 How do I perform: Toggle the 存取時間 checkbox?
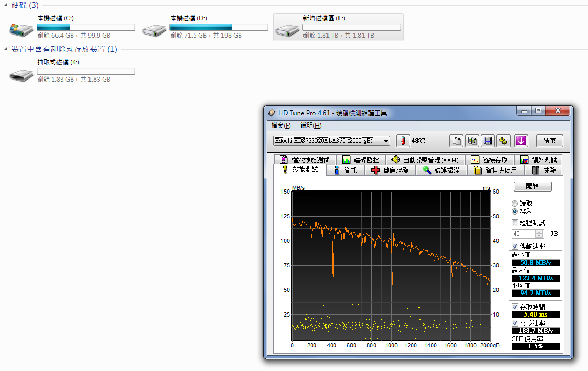(515, 307)
